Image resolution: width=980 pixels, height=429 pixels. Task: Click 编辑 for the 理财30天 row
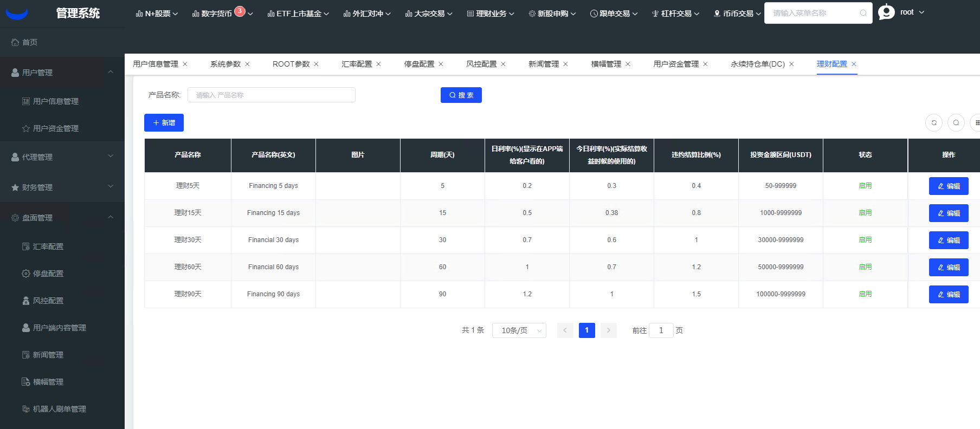(x=948, y=240)
